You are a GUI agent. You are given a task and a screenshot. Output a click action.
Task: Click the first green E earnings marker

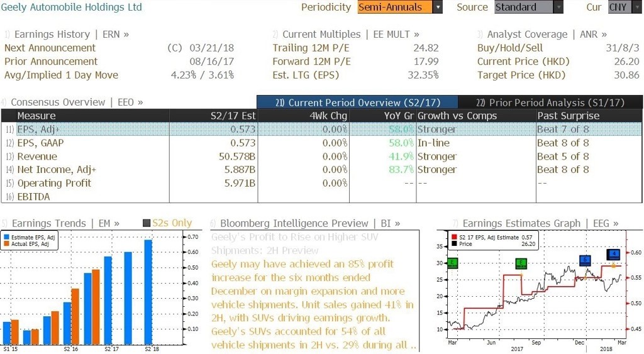point(452,263)
